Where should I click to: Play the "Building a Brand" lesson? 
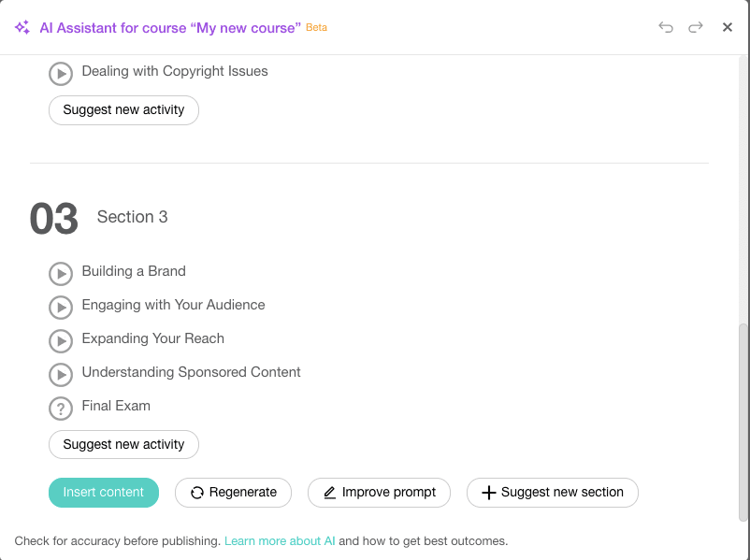(x=61, y=273)
